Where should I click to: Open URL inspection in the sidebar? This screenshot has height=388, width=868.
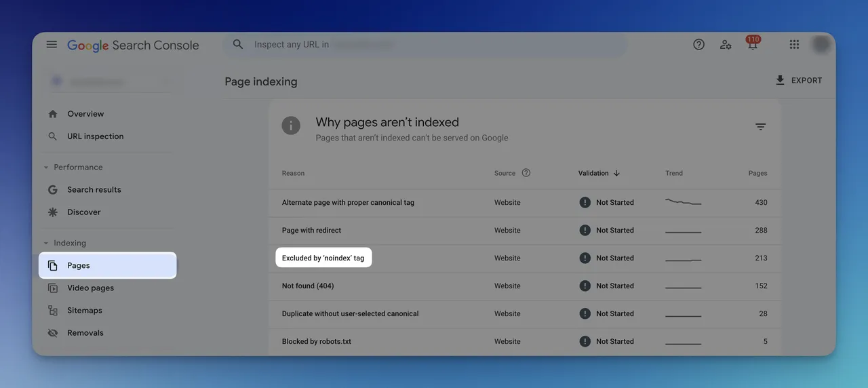96,136
